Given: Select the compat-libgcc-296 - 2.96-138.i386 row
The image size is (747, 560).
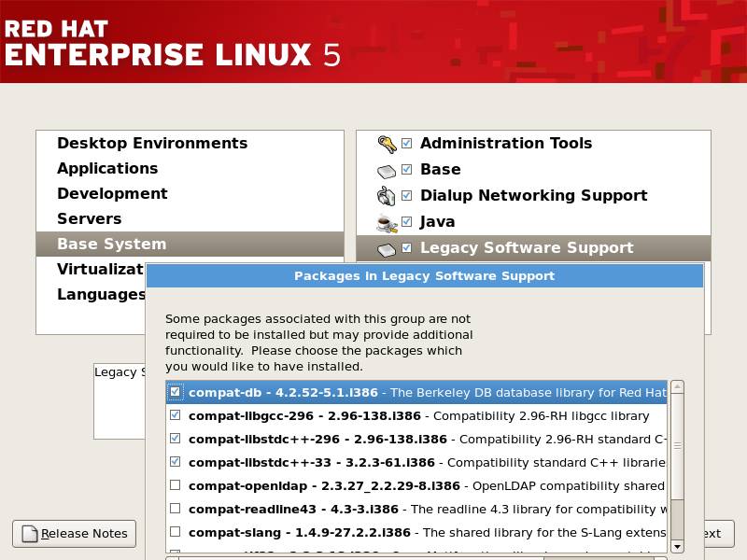Looking at the screenshot, I should (x=416, y=415).
